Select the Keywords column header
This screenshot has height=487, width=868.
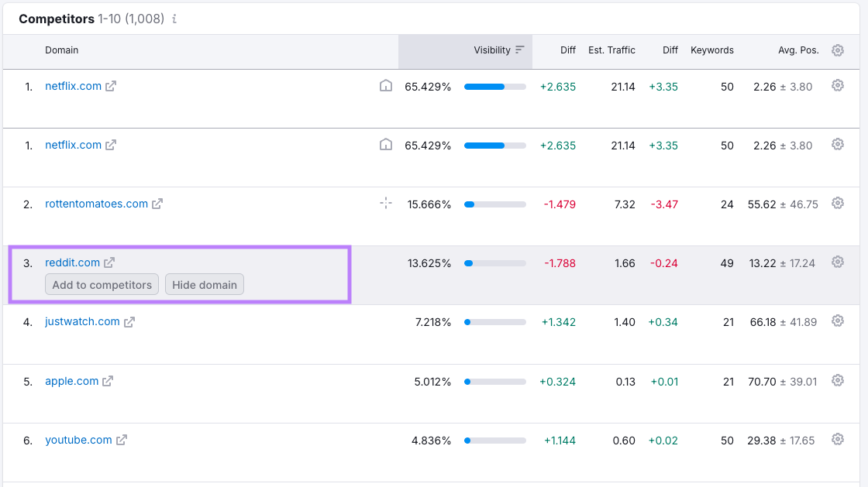pyautogui.click(x=711, y=50)
